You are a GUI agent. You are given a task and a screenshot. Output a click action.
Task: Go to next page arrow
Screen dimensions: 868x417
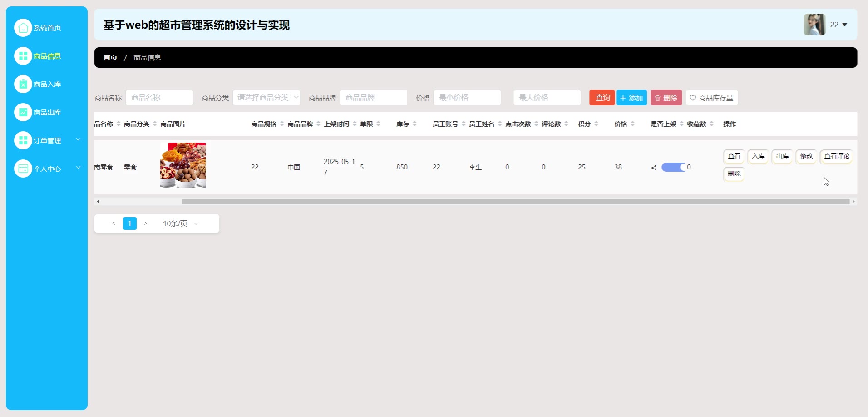pyautogui.click(x=146, y=223)
